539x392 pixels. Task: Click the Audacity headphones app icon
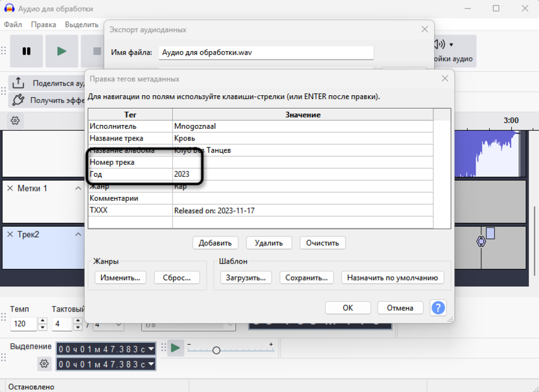[x=9, y=8]
